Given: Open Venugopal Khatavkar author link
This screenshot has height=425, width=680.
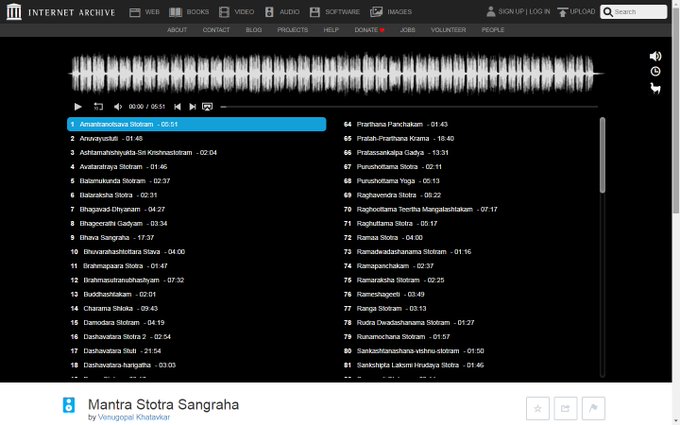Looking at the screenshot, I should tap(134, 417).
